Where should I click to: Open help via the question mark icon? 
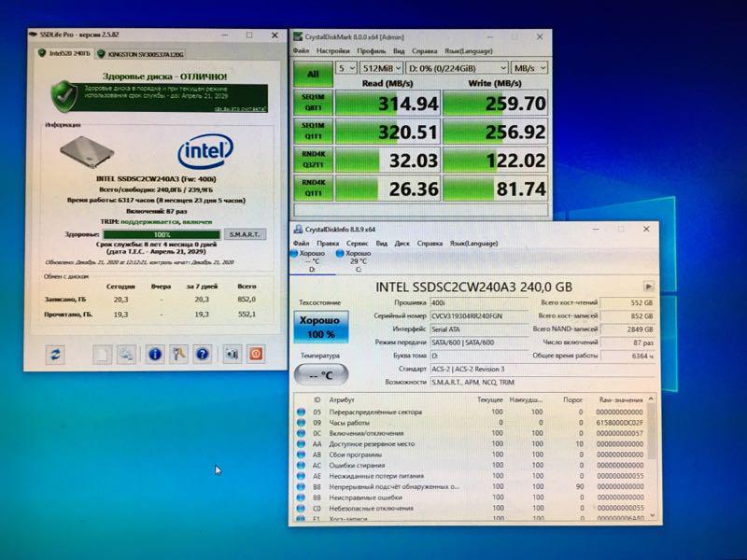tap(202, 354)
